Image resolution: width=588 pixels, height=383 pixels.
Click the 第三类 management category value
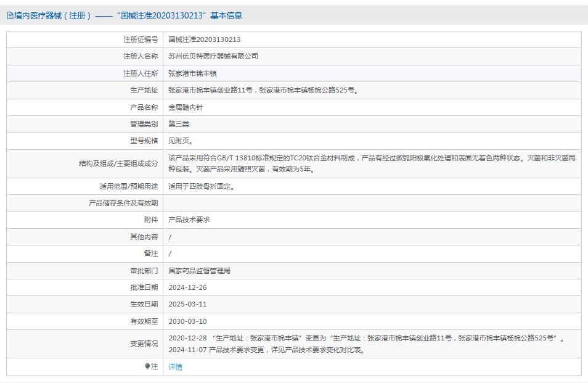coord(179,124)
